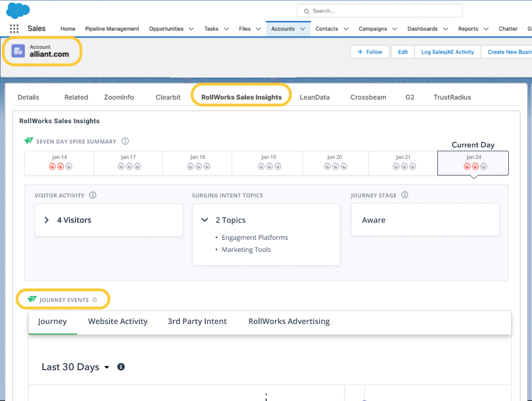Select the Journey events tab
This screenshot has width=532, height=401.
(x=52, y=321)
